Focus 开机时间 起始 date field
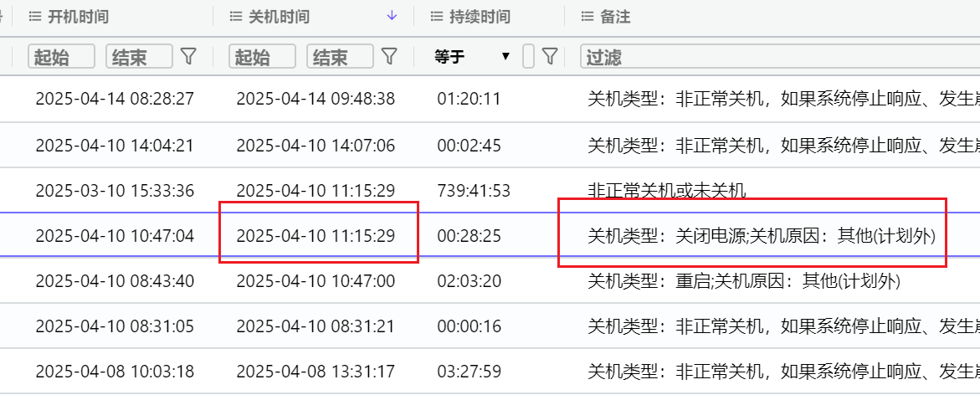Screen dimensions: 980x395 (61, 57)
